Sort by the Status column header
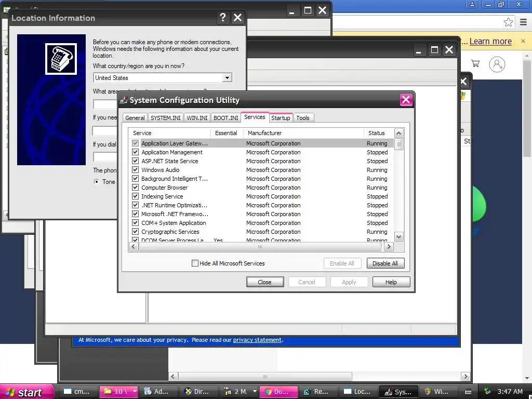Image resolution: width=532 pixels, height=399 pixels. tap(379, 133)
